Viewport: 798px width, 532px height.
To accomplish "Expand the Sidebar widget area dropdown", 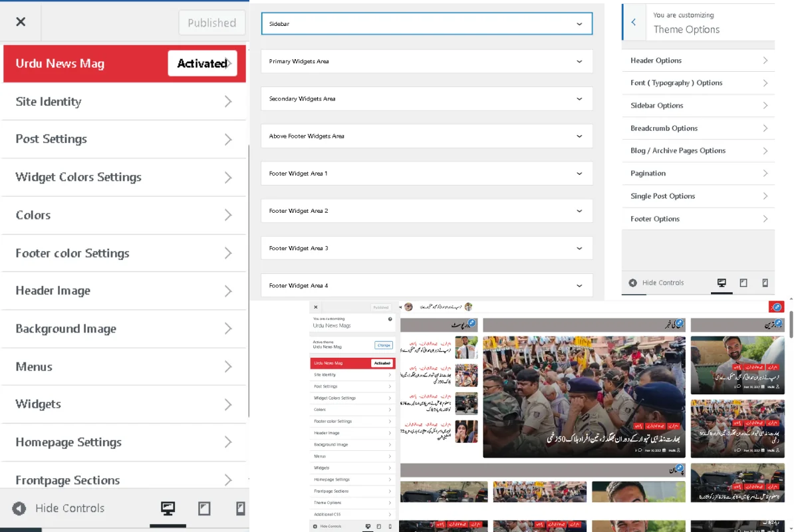I will [426, 24].
